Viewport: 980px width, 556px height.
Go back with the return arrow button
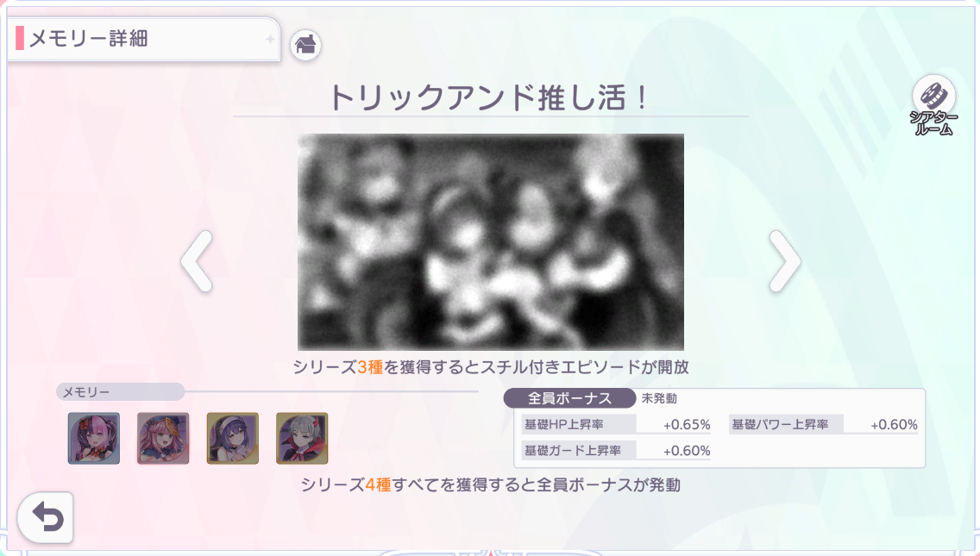[46, 517]
